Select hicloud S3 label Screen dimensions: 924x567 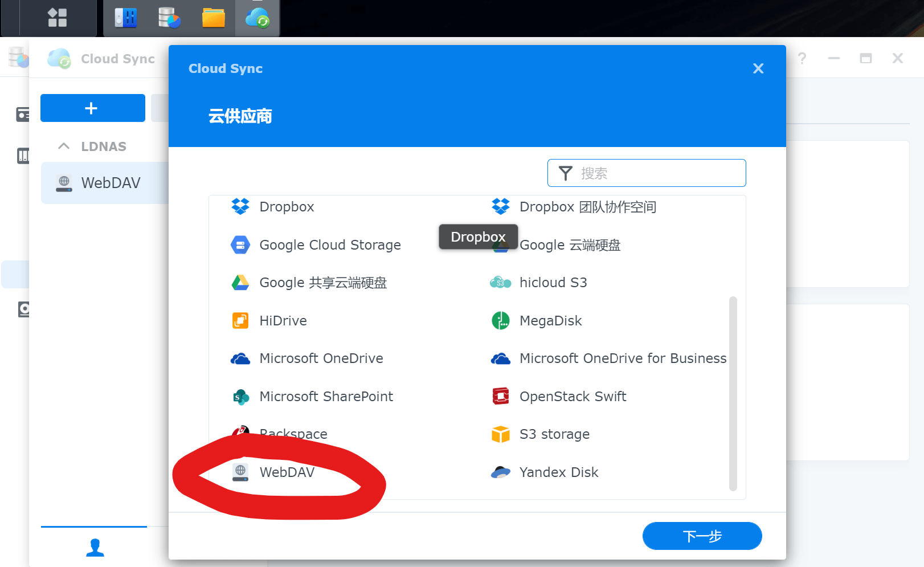(553, 283)
